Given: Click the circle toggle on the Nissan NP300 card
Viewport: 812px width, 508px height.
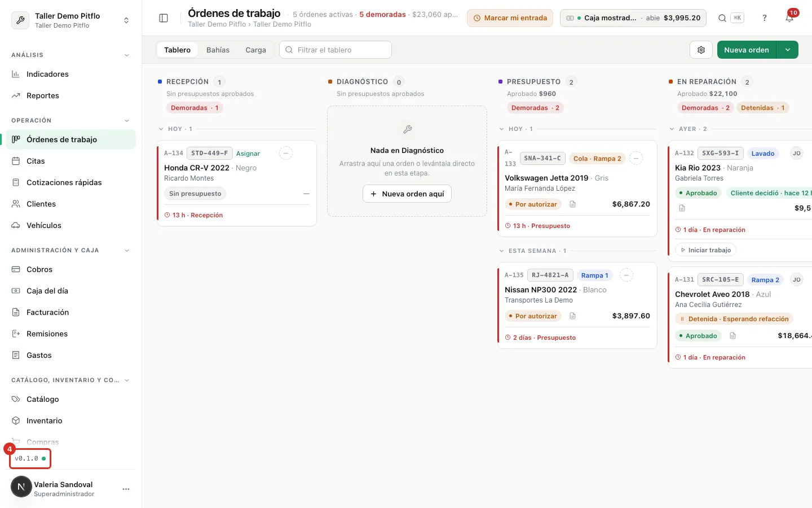Looking at the screenshot, I should [x=626, y=275].
